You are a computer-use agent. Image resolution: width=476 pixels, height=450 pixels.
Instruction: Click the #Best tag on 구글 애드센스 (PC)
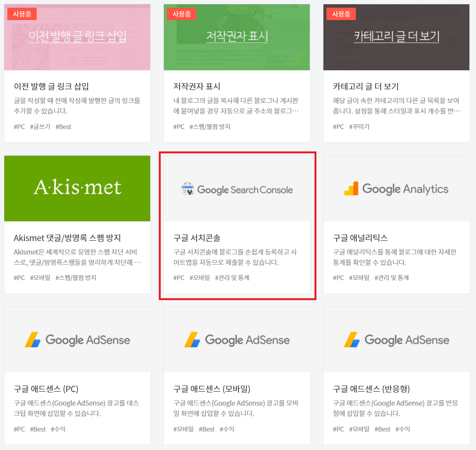38,429
